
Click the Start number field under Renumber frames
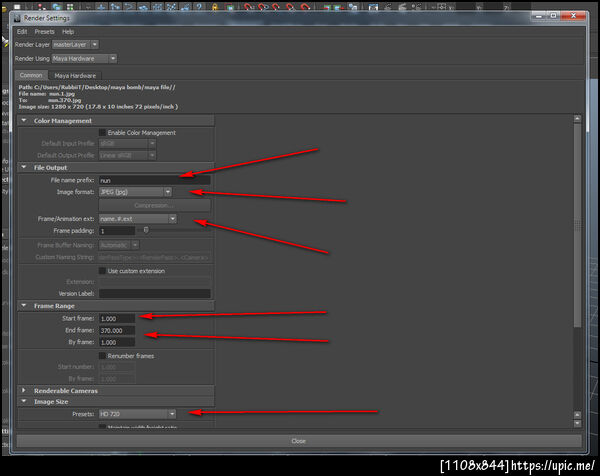coord(117,367)
